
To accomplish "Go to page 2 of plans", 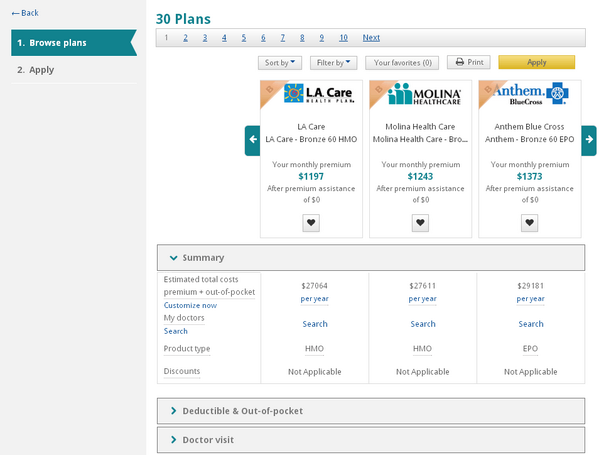I will pyautogui.click(x=185, y=38).
